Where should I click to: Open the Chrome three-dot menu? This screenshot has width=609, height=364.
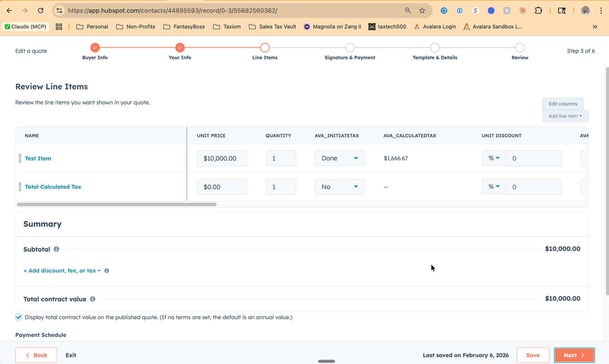(x=601, y=11)
